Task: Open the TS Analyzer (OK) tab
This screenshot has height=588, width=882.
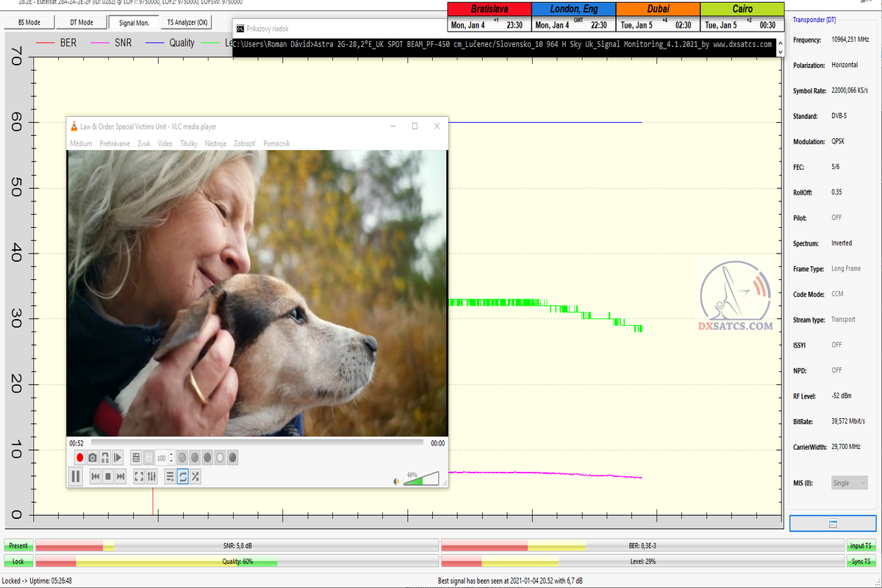Action: [x=187, y=23]
